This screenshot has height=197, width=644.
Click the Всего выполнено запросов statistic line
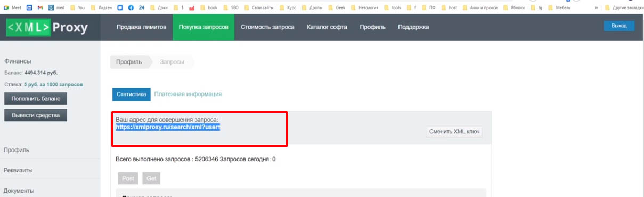(x=195, y=159)
